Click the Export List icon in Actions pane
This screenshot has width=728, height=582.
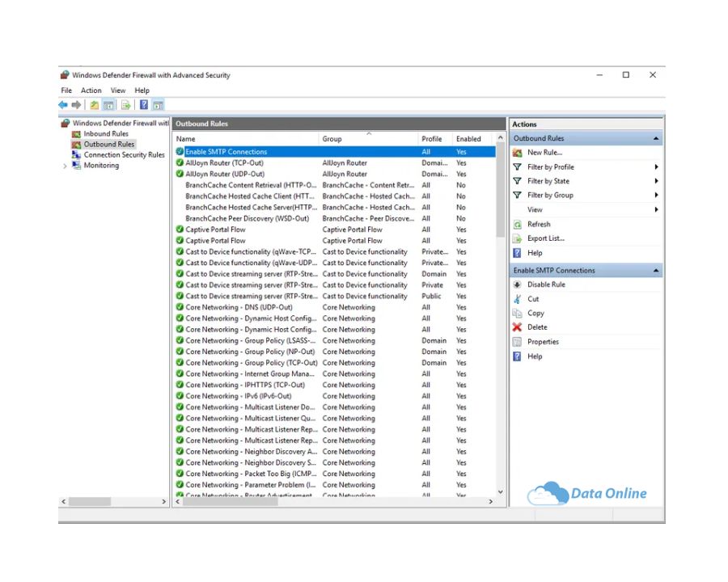click(517, 238)
